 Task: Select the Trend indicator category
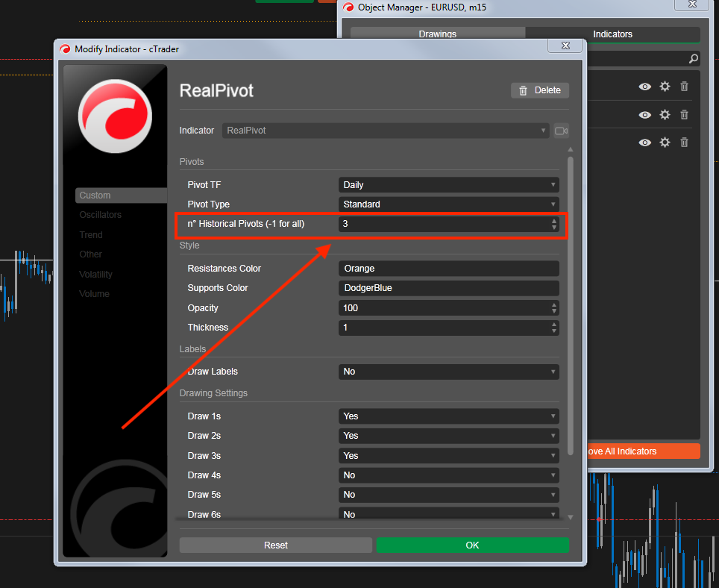[x=91, y=235]
